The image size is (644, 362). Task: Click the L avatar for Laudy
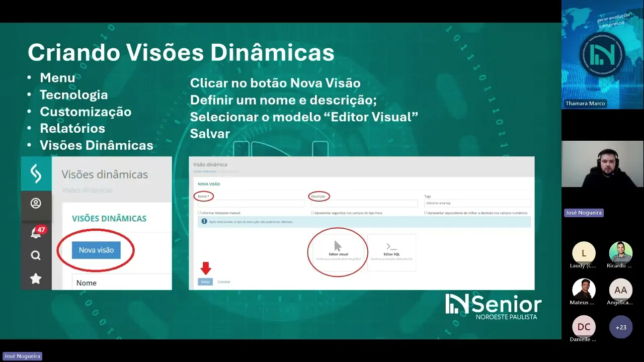tap(584, 252)
